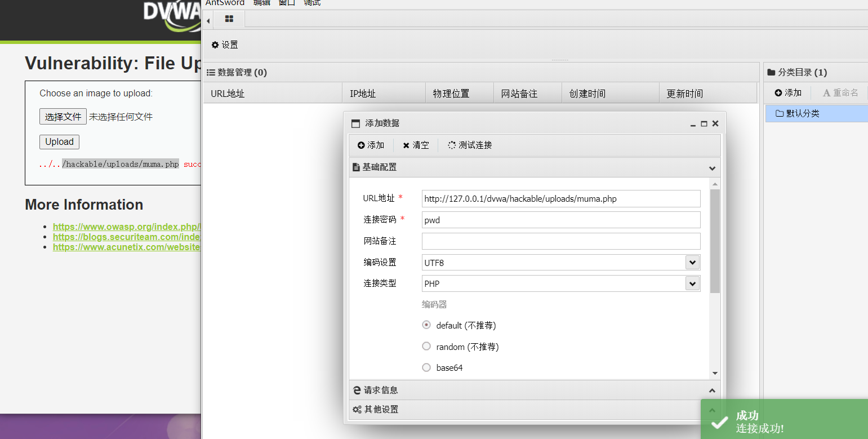Viewport: 868px width, 439px height.
Task: Select the 默认分类 folder
Action: pos(816,113)
